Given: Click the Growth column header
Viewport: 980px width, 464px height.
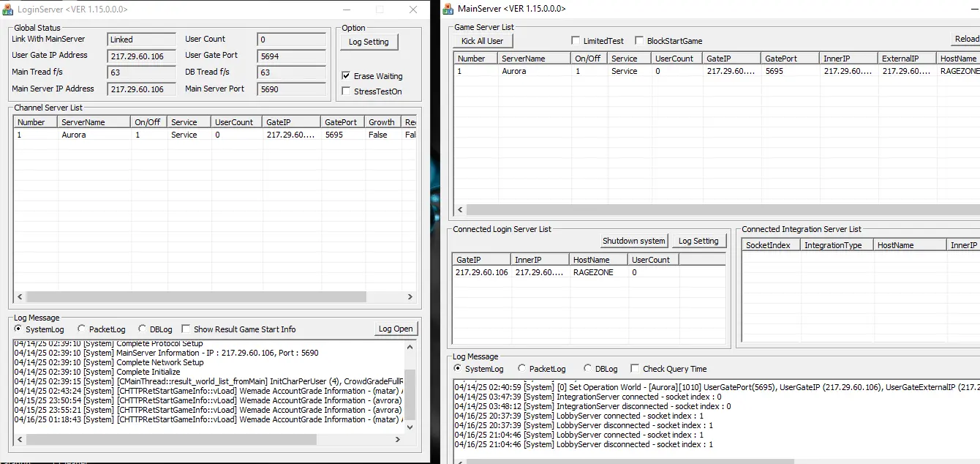Looking at the screenshot, I should (x=382, y=122).
